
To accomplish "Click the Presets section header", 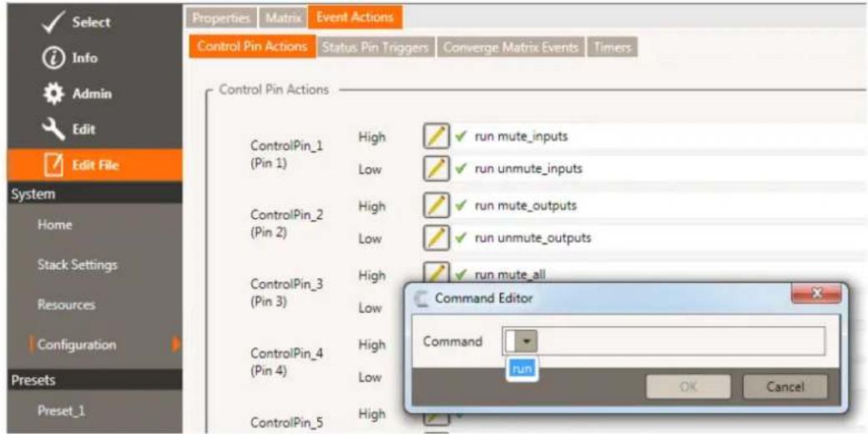I will [x=94, y=381].
